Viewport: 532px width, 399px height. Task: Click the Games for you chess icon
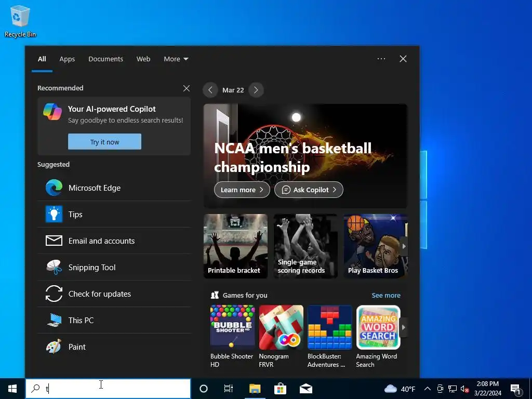215,295
